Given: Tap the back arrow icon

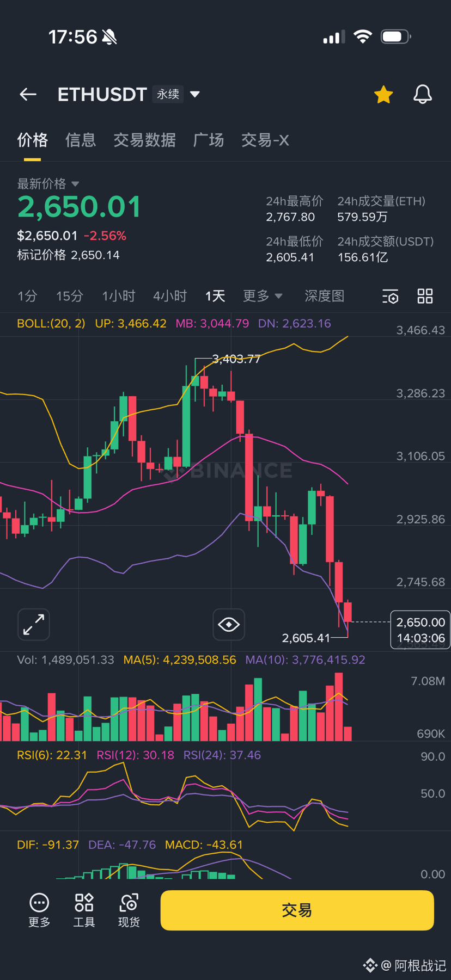Looking at the screenshot, I should click(x=28, y=94).
